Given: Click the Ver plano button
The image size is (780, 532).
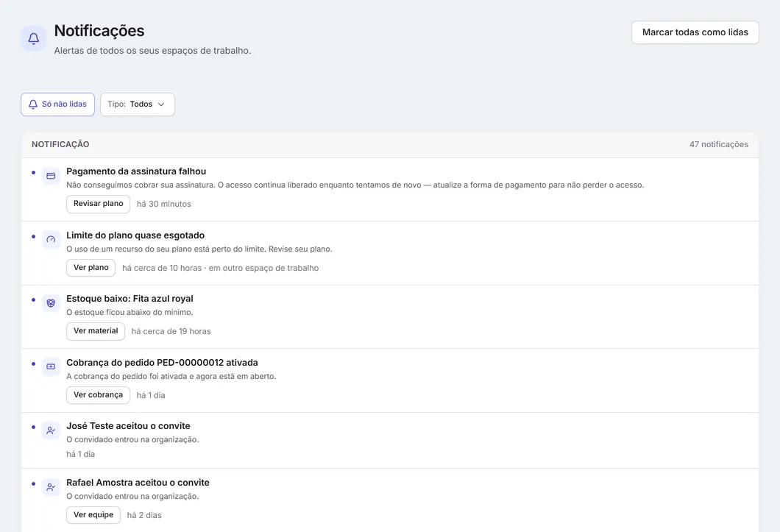Looking at the screenshot, I should tap(91, 268).
